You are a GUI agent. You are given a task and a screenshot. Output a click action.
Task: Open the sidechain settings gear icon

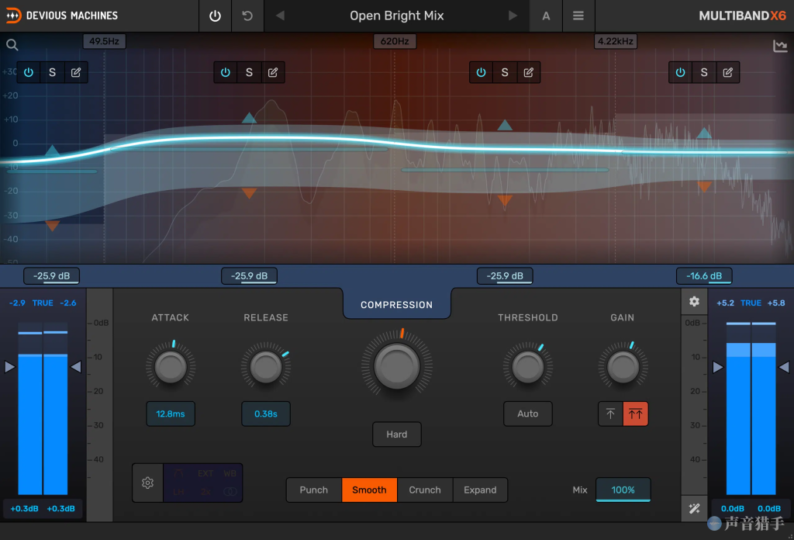[x=148, y=483]
